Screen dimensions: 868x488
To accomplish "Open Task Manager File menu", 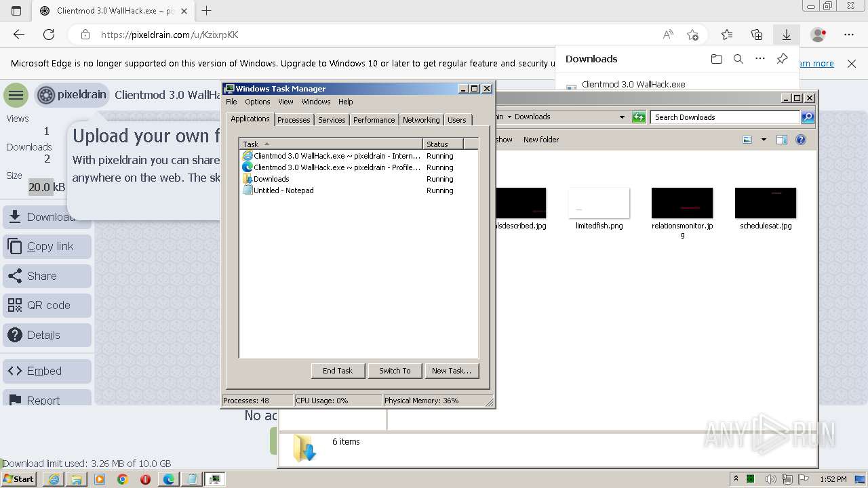I will (x=231, y=102).
